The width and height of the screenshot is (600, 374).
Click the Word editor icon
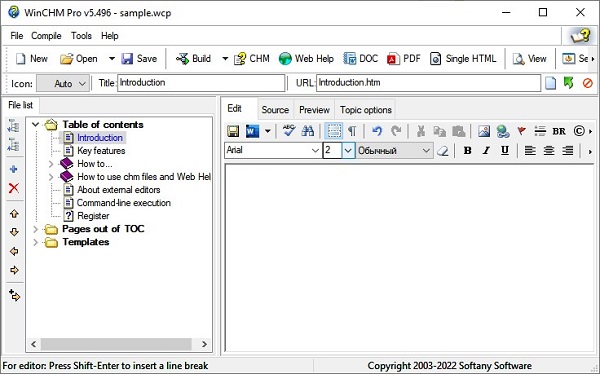click(x=252, y=131)
